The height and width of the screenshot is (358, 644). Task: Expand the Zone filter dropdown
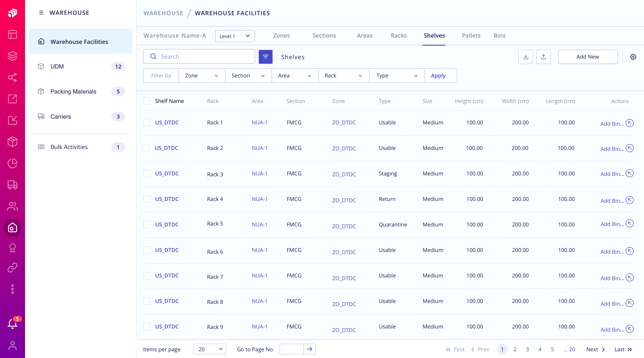click(x=201, y=76)
